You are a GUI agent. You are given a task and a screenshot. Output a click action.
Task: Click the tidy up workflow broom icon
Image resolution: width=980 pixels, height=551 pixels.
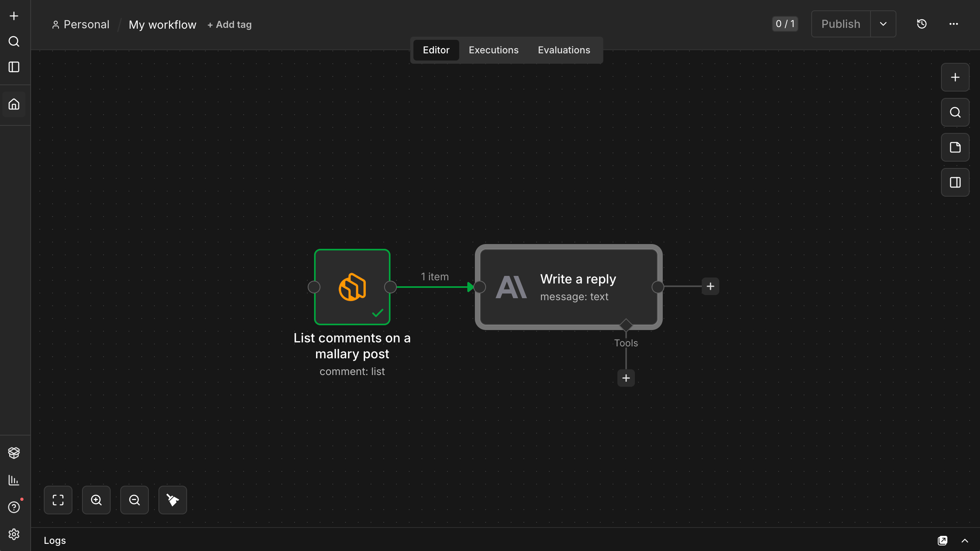pyautogui.click(x=173, y=500)
